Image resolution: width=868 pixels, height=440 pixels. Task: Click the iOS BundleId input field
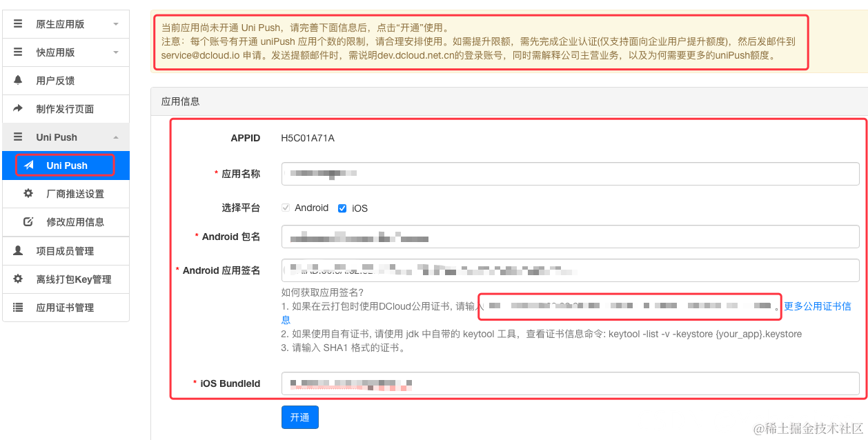coord(570,383)
